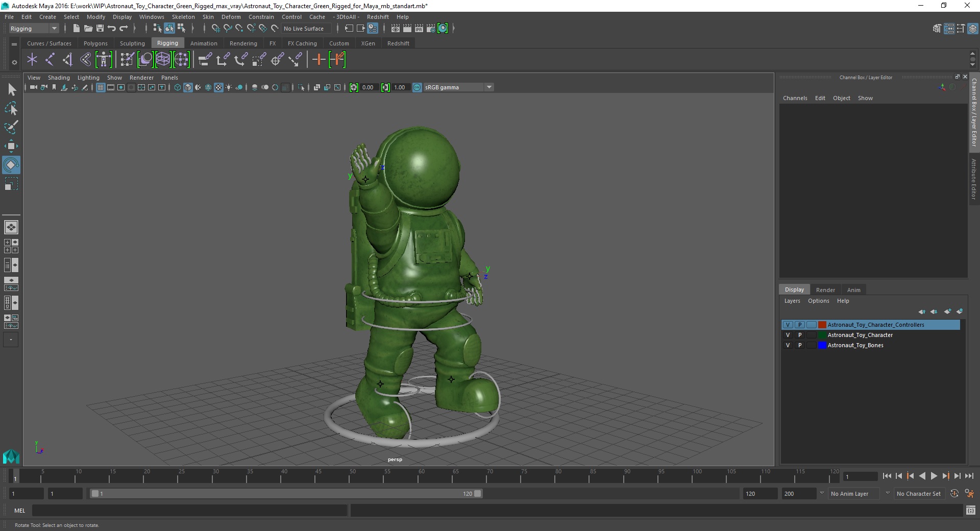This screenshot has width=980, height=531.
Task: Click the Options menu in Layer Editor
Action: click(818, 301)
